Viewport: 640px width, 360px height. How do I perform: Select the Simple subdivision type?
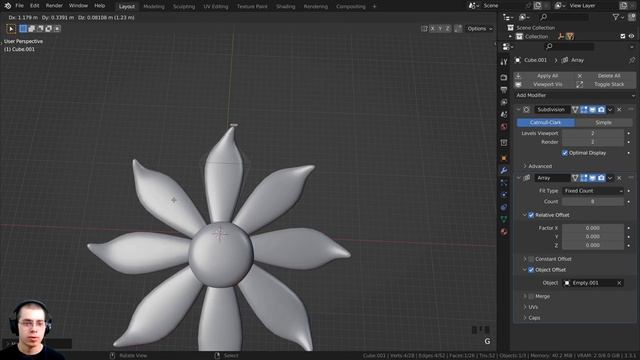pos(603,122)
